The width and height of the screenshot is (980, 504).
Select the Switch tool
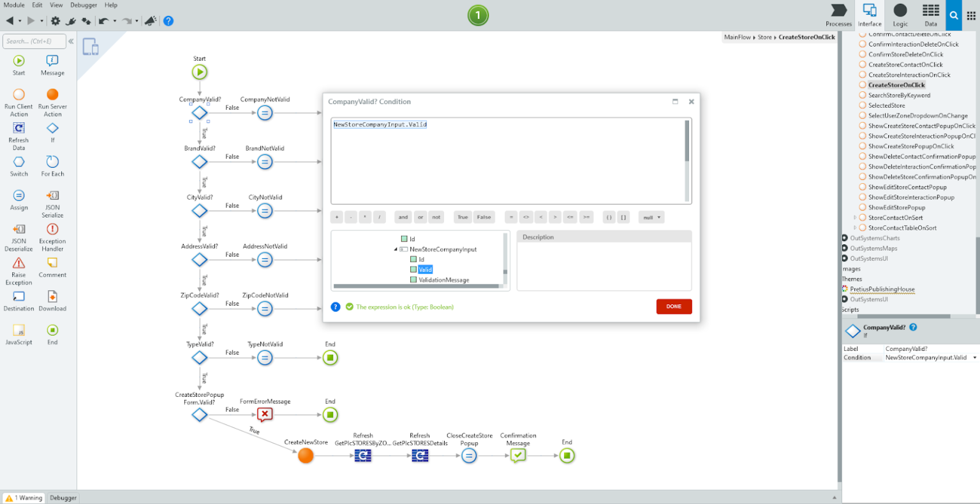click(19, 165)
